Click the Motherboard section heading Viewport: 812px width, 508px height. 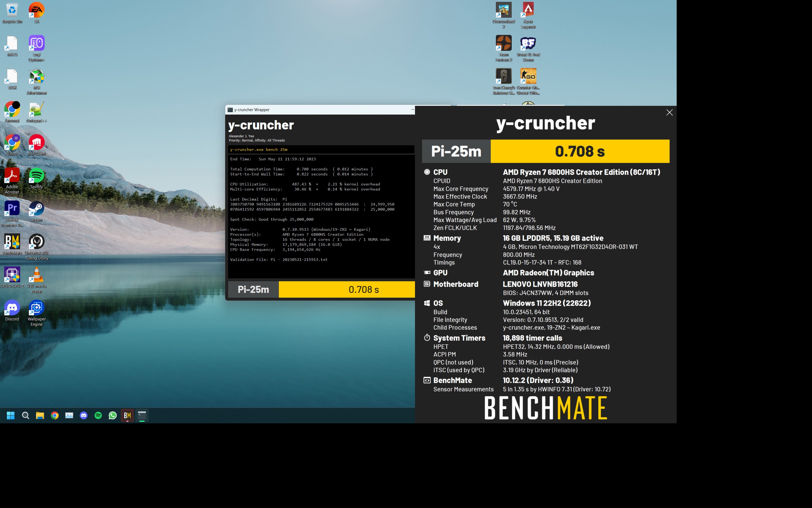click(456, 284)
